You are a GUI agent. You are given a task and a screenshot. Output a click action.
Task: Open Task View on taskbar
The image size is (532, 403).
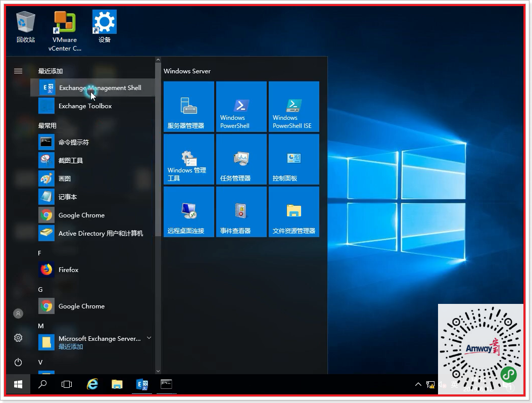pos(67,384)
